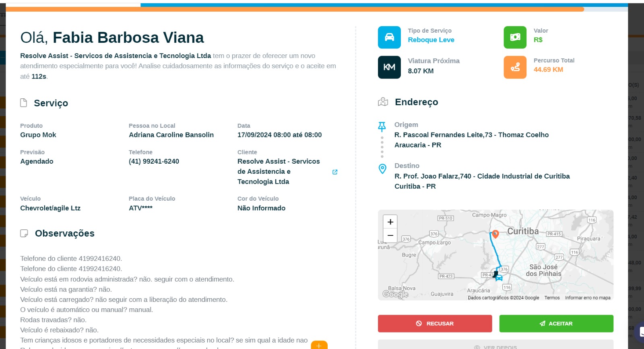This screenshot has height=349, width=644.
Task: Click the 112s countdown text
Action: click(x=39, y=77)
